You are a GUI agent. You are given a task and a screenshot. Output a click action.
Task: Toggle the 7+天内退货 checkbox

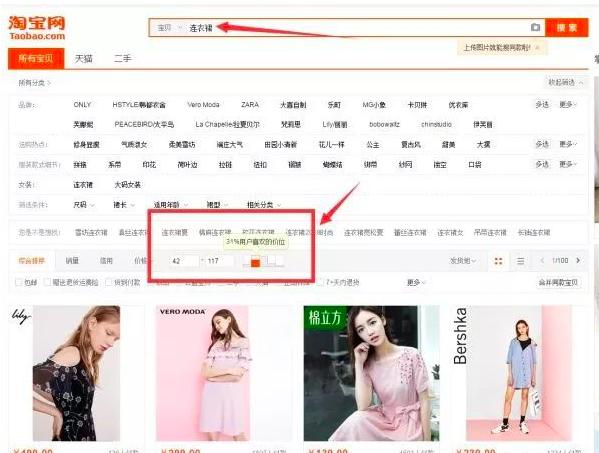coord(321,282)
